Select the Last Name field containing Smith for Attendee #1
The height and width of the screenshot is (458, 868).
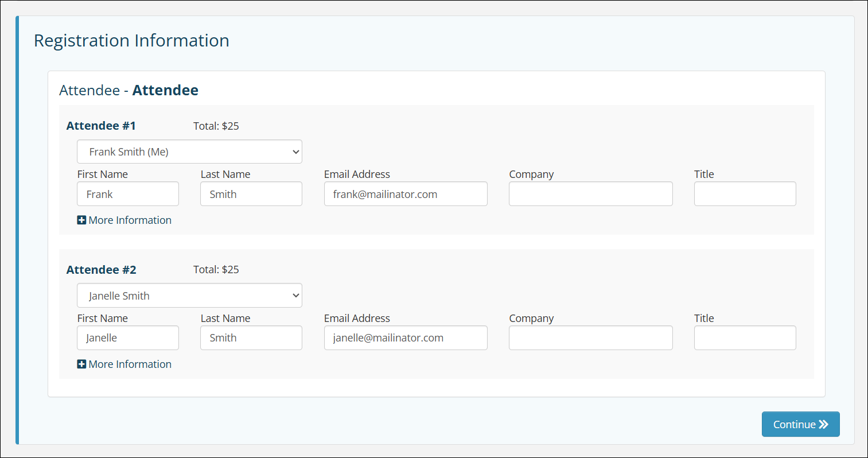pyautogui.click(x=251, y=193)
